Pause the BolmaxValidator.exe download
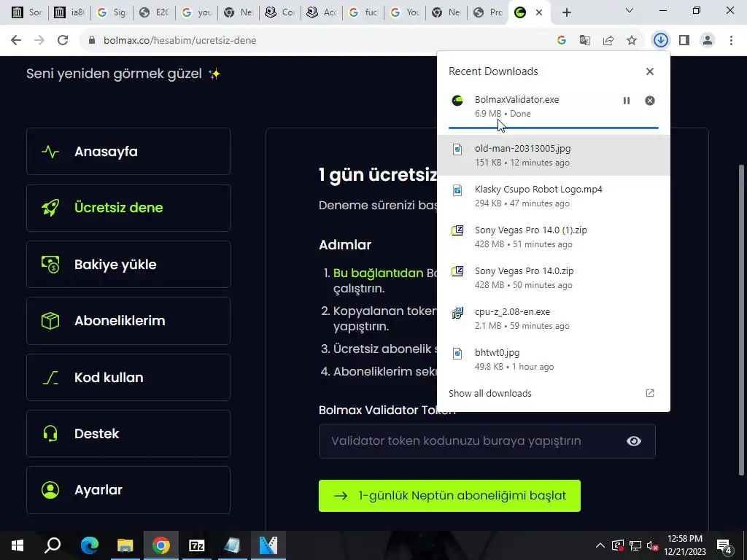Image resolution: width=747 pixels, height=560 pixels. [627, 101]
